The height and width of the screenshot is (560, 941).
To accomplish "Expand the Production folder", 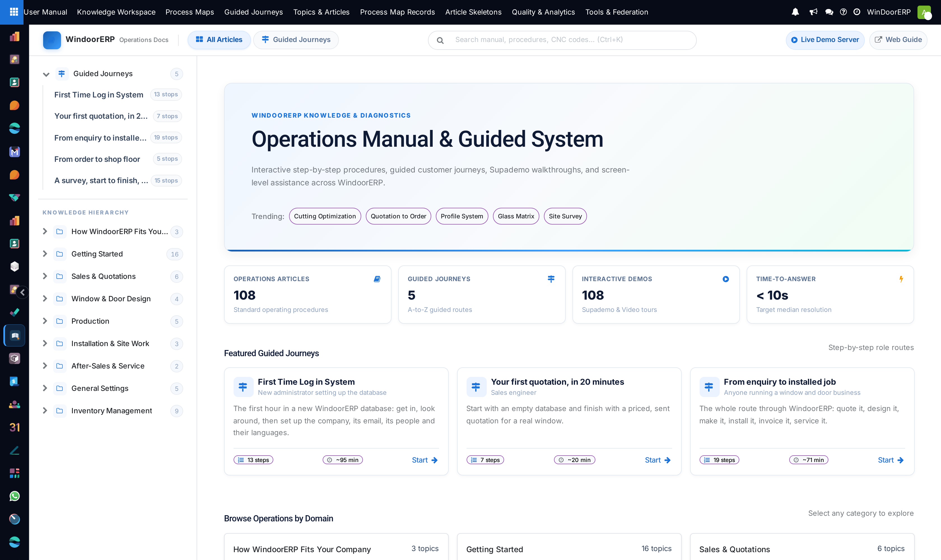I will pyautogui.click(x=45, y=321).
